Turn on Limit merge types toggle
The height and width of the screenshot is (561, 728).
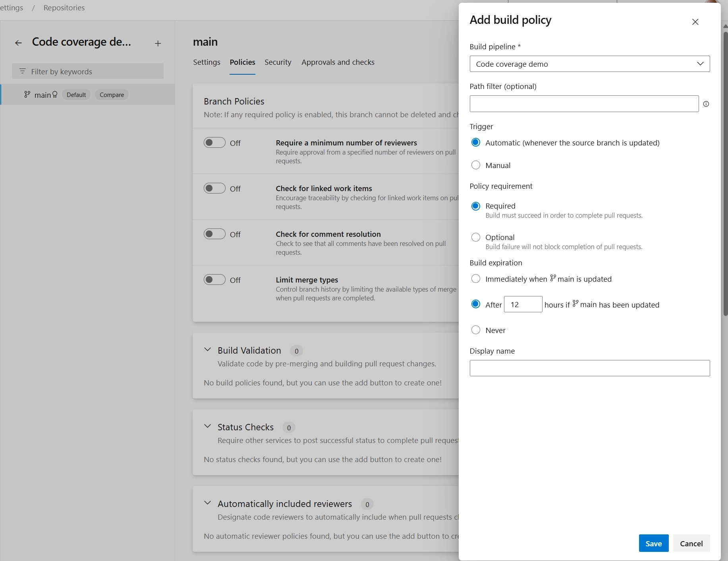tap(214, 280)
